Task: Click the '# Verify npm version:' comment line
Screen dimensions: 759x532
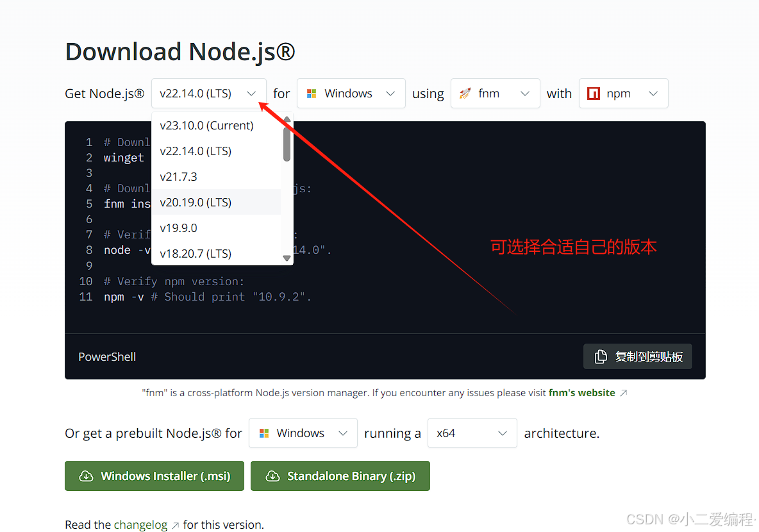Action: click(x=174, y=281)
